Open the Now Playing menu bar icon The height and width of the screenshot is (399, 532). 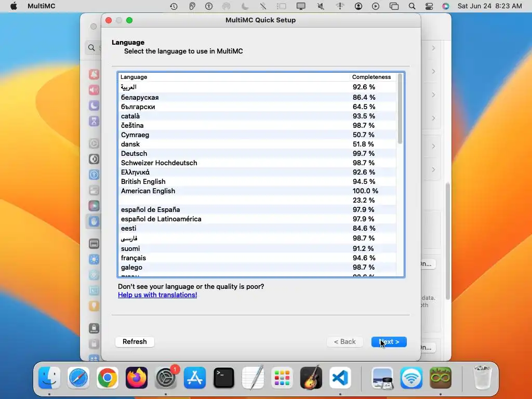[376, 6]
